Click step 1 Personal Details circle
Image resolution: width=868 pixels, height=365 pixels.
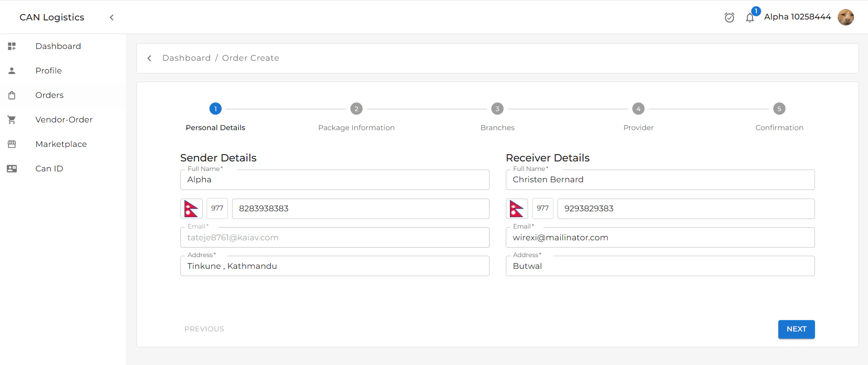(x=215, y=109)
